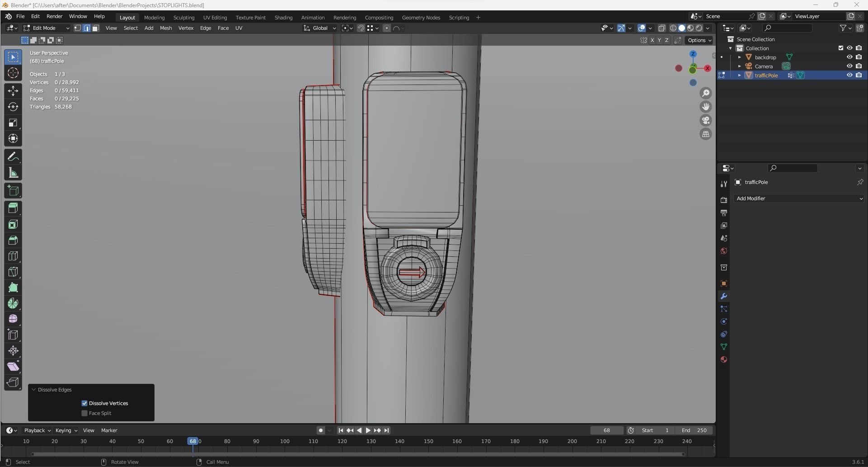868x467 pixels.
Task: Click the End frame field
Action: [694, 430]
